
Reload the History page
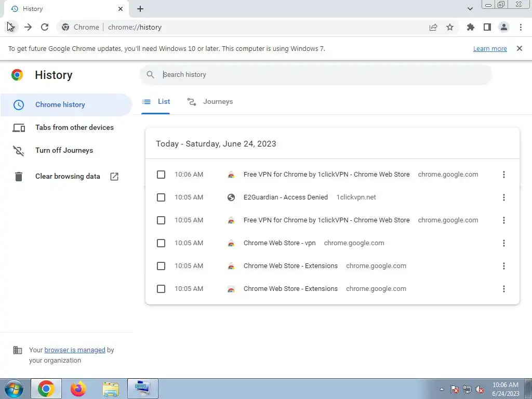tap(45, 27)
